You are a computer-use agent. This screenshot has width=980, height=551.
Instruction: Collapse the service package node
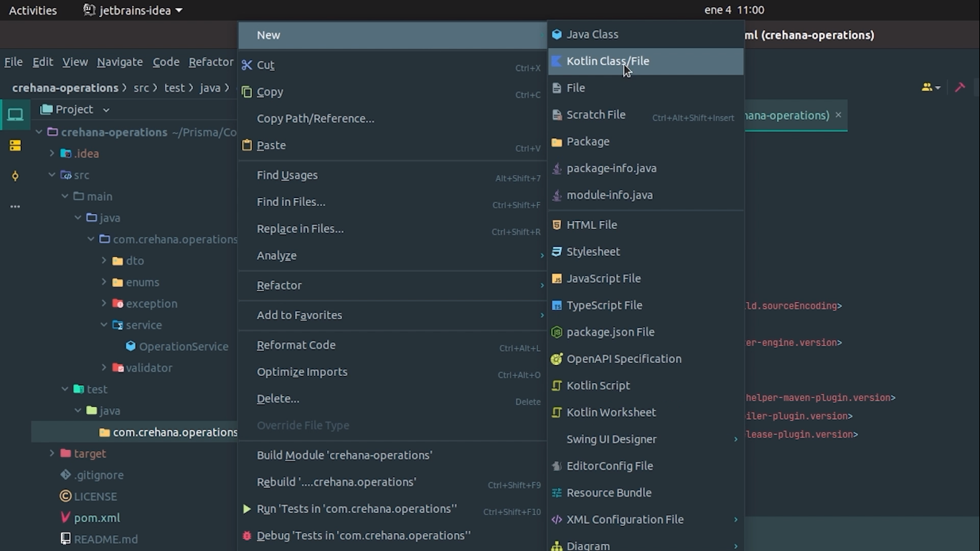coord(104,325)
